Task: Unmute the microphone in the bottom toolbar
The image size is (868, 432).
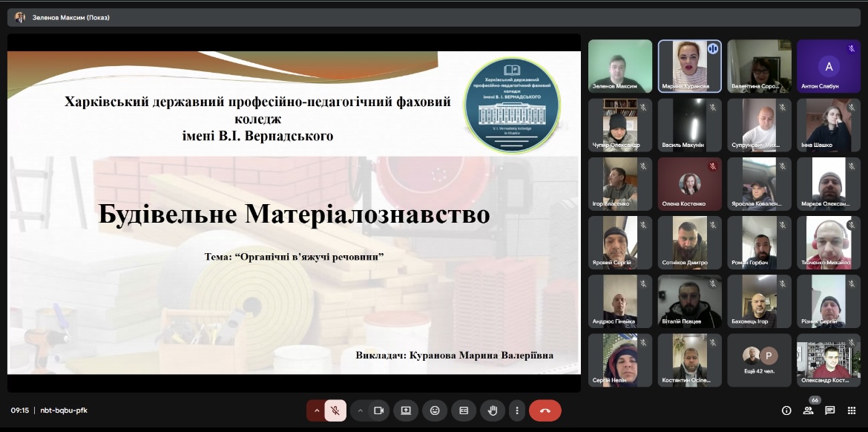Action: (x=335, y=410)
